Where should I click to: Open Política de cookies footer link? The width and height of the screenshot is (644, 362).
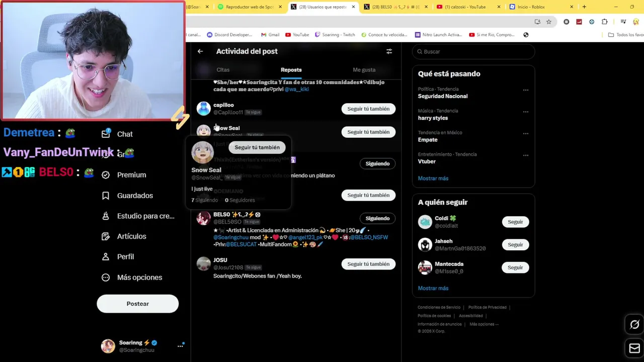pos(434,316)
